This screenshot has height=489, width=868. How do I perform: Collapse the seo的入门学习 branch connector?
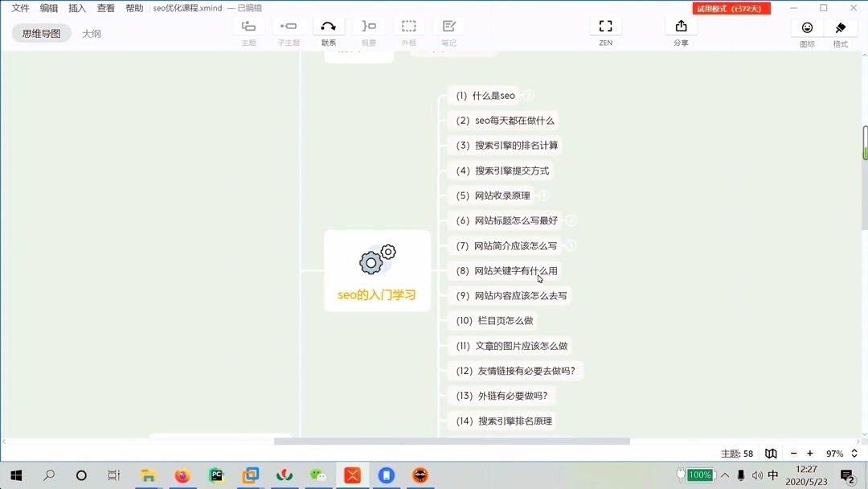[x=438, y=270]
